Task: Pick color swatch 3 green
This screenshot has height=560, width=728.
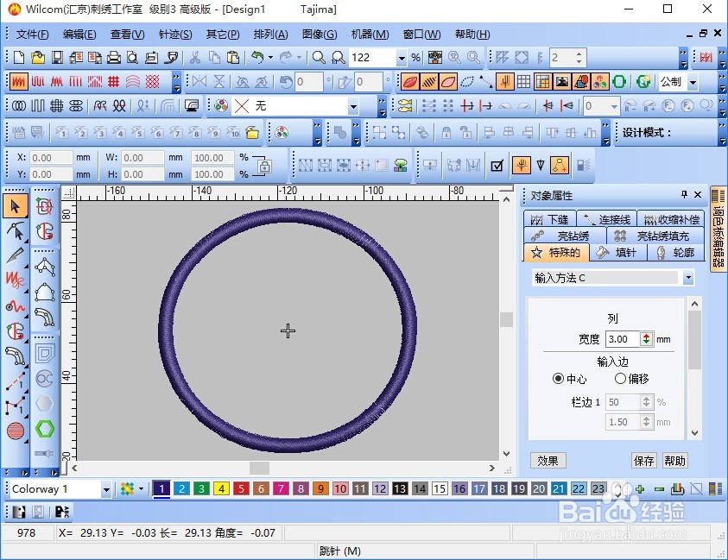Action: (x=201, y=488)
